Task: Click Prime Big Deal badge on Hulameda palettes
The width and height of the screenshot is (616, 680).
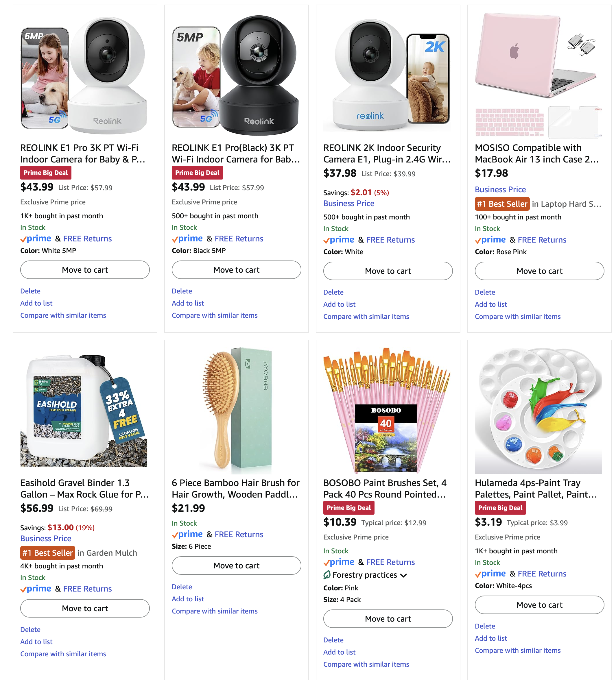Action: [500, 508]
